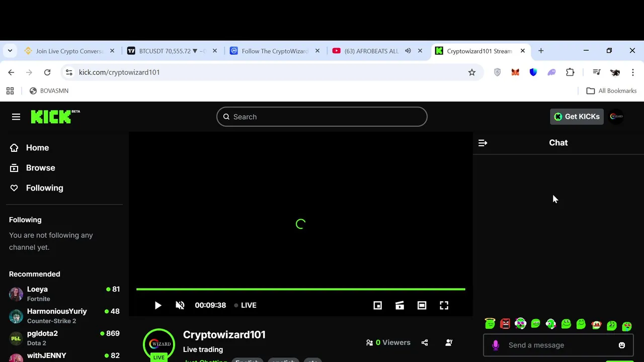Open All Bookmarks folder
This screenshot has width=644, height=362.
click(x=612, y=91)
